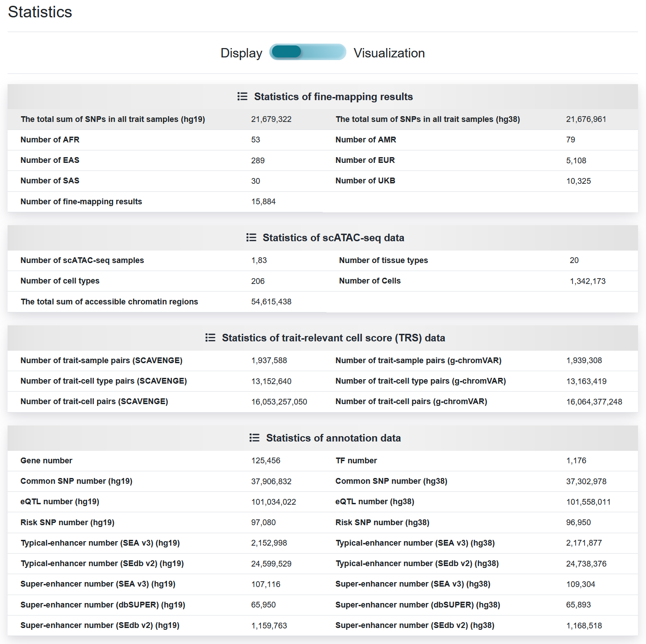646x644 pixels.
Task: Click the list icon beside annotation data heading
Action: pyautogui.click(x=254, y=438)
